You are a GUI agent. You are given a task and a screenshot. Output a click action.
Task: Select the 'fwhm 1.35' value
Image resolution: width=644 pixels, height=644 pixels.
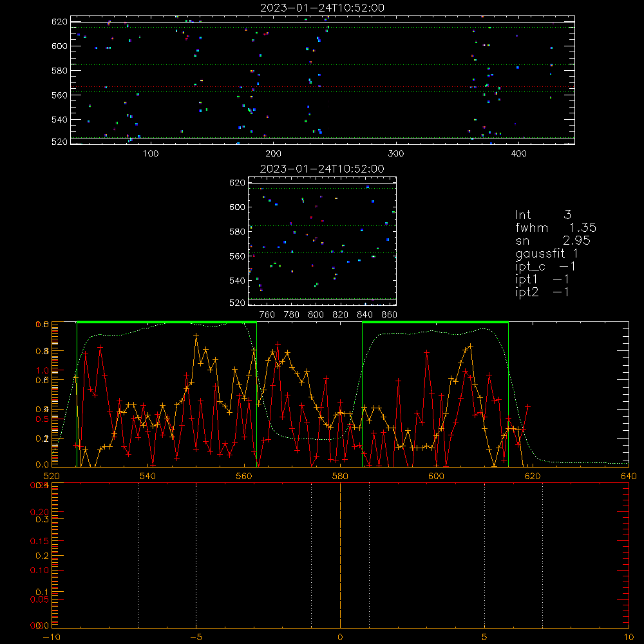pos(556,227)
